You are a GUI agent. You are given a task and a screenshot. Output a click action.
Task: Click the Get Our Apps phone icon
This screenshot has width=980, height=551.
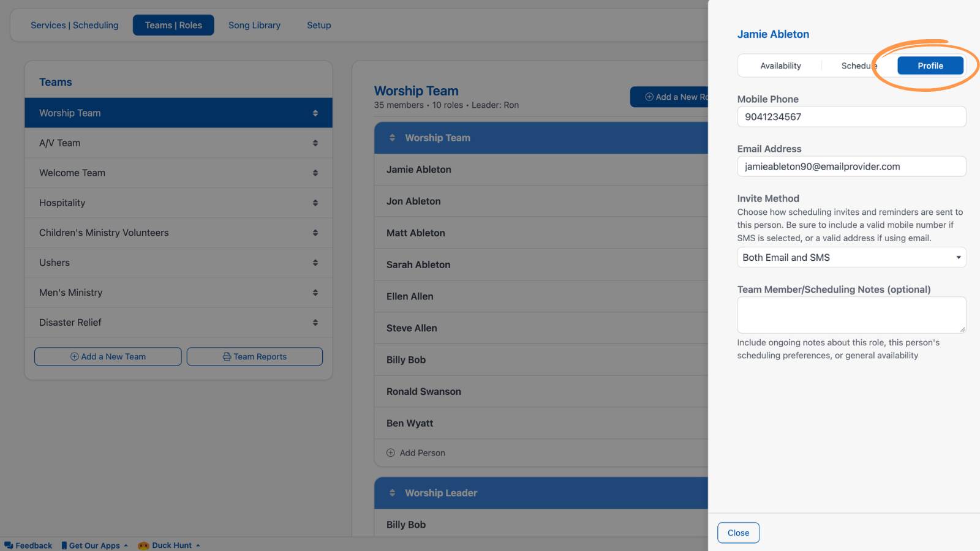pyautogui.click(x=64, y=545)
